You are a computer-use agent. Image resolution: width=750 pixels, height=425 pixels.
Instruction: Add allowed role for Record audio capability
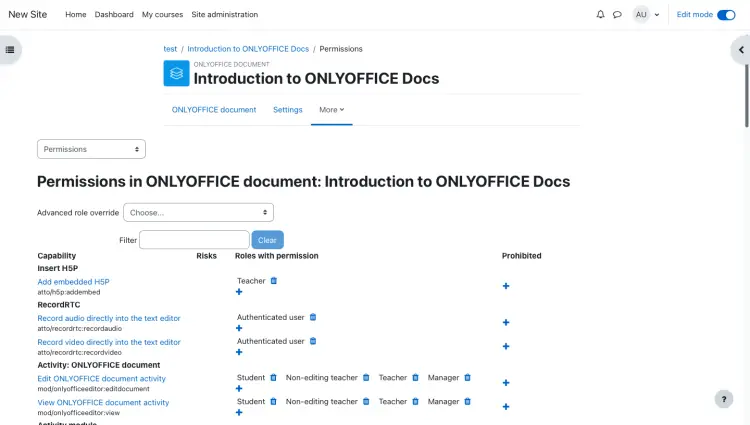pyautogui.click(x=239, y=328)
